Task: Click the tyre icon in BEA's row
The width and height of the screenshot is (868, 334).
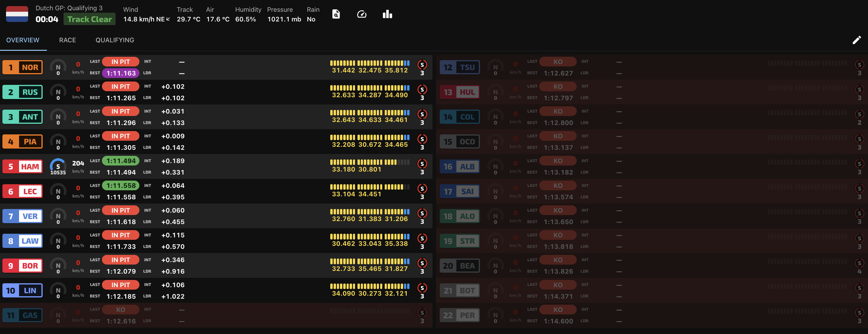Action: tap(860, 263)
